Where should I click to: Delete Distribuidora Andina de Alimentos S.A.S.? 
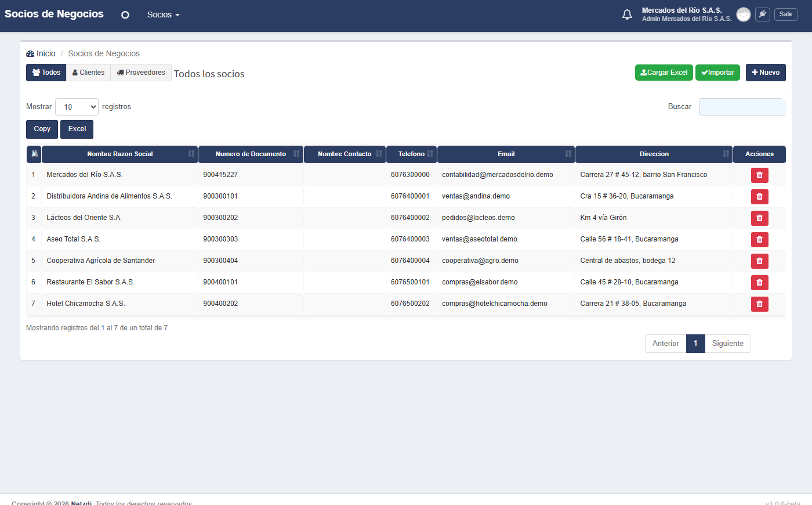click(x=760, y=197)
